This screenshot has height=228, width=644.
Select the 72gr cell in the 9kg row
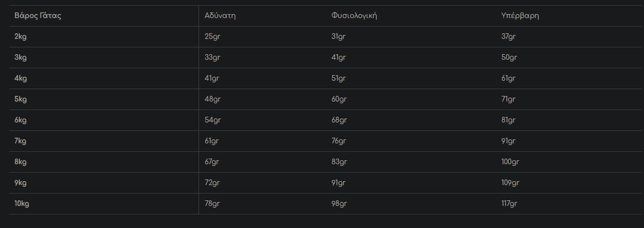coord(212,183)
